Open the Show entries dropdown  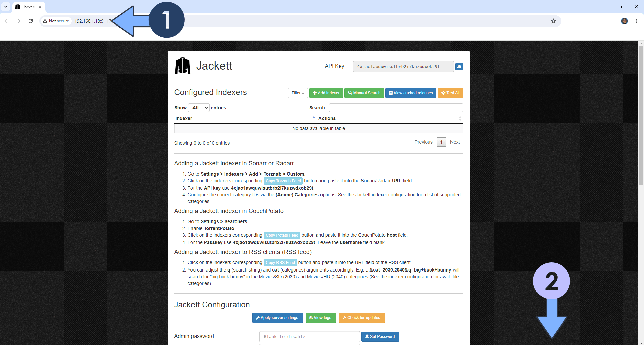point(199,108)
